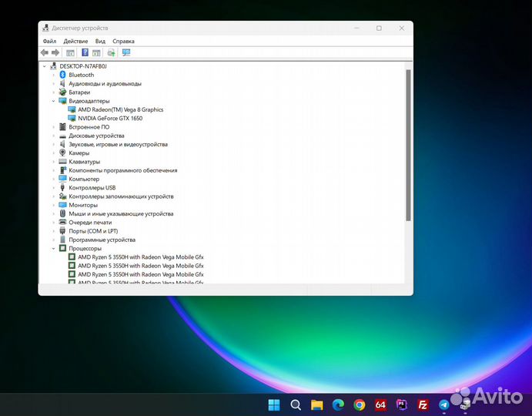Click the Help question-mark toolbar icon
The image size is (532, 416).
pos(85,52)
